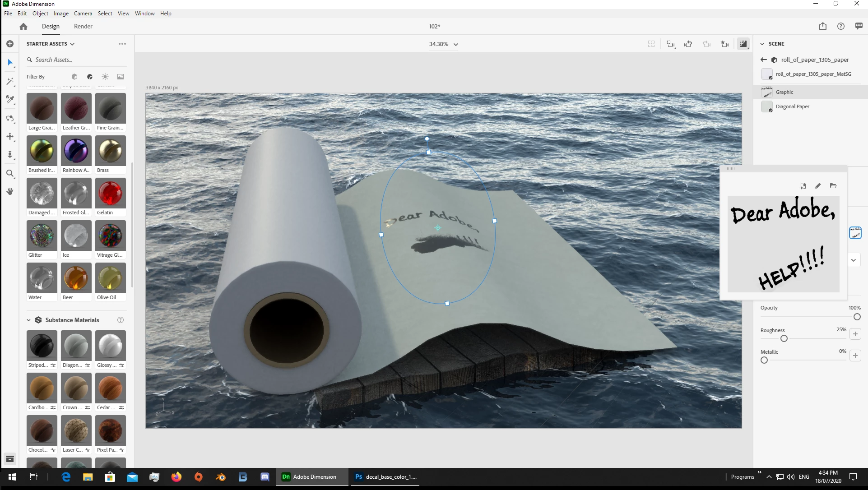Toggle the Lights filter sun icon

(105, 77)
